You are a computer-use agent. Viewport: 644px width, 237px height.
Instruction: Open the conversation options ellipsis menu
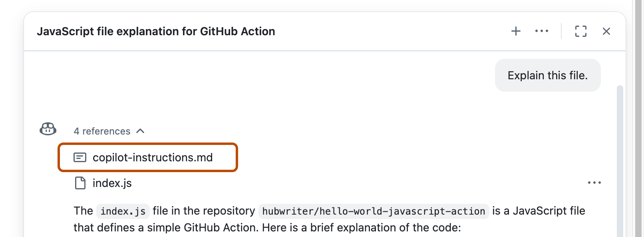541,31
